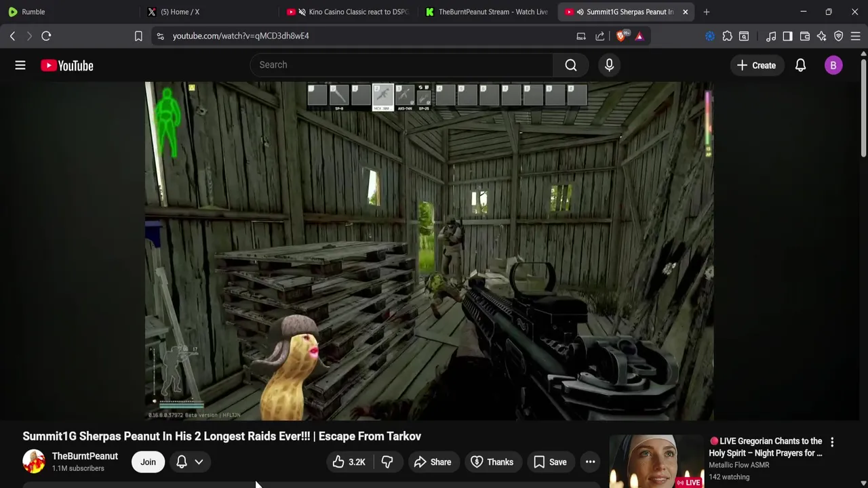The image size is (868, 488).
Task: Toggle the browser sidebar panel
Action: point(787,36)
